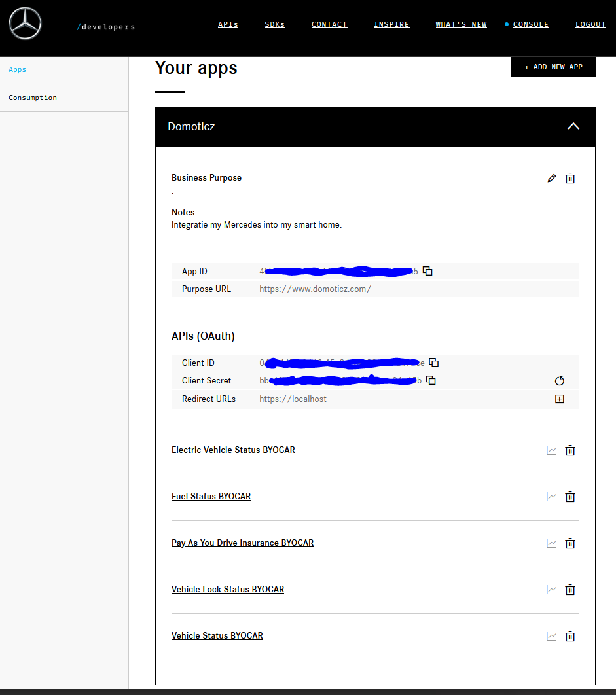
Task: Open WHAT'S NEW page
Action: click(462, 24)
